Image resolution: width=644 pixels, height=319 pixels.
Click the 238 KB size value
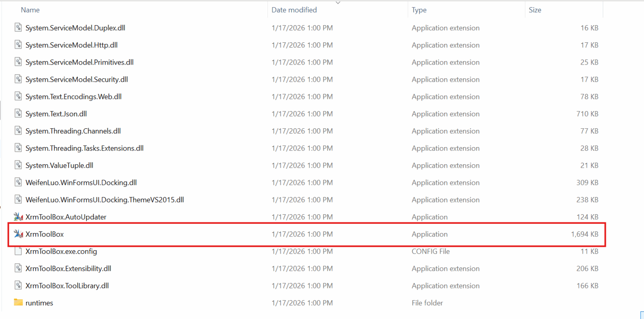pos(587,200)
